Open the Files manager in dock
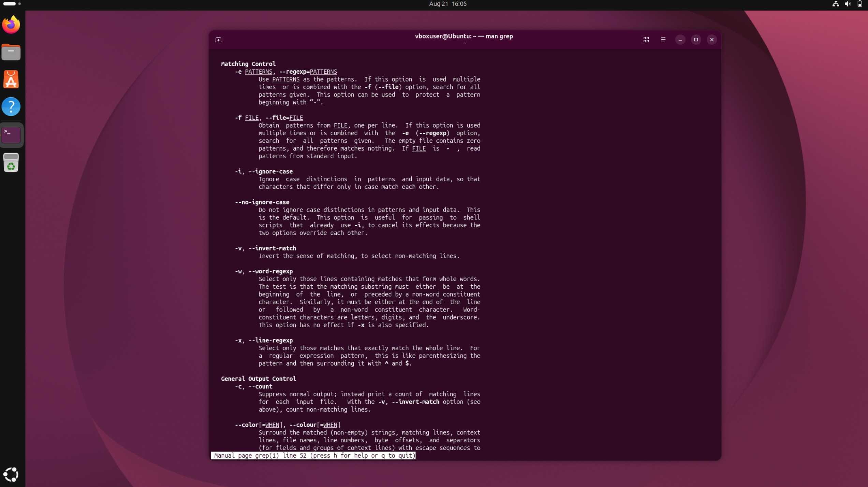 pyautogui.click(x=11, y=52)
